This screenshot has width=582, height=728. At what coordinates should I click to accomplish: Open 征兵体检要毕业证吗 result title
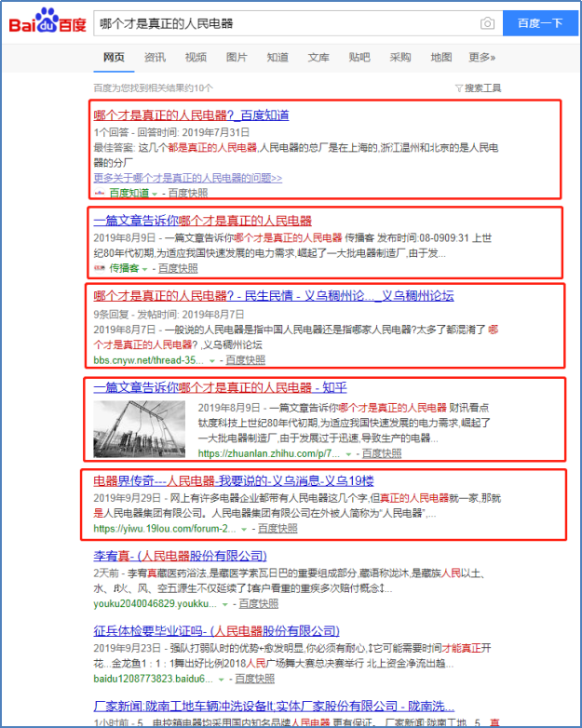click(216, 631)
